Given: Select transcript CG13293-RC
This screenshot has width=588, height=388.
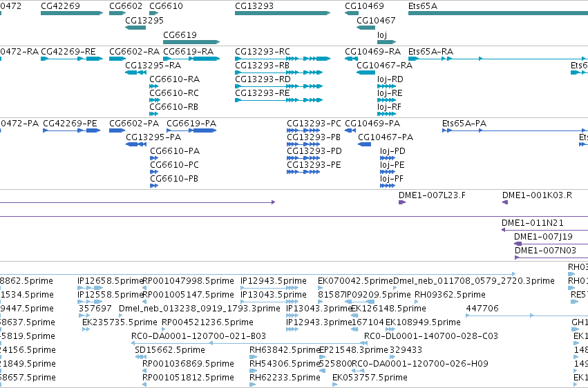Looking at the screenshot, I should pyautogui.click(x=283, y=59).
